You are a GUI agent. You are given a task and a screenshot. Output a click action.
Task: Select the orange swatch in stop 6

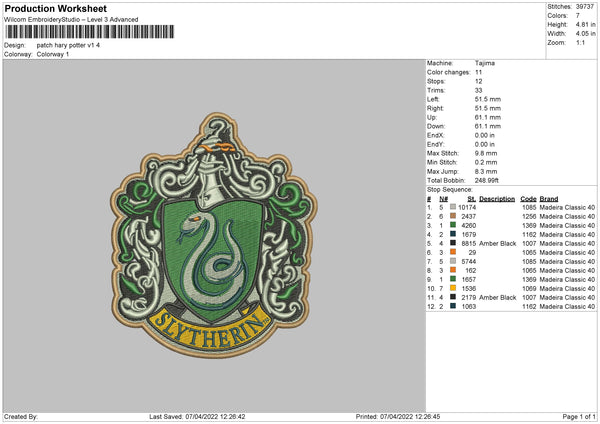pyautogui.click(x=453, y=252)
